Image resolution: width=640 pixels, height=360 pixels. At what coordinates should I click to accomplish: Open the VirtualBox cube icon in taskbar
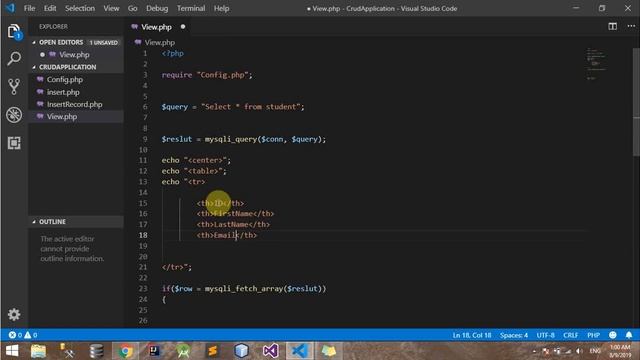click(241, 351)
